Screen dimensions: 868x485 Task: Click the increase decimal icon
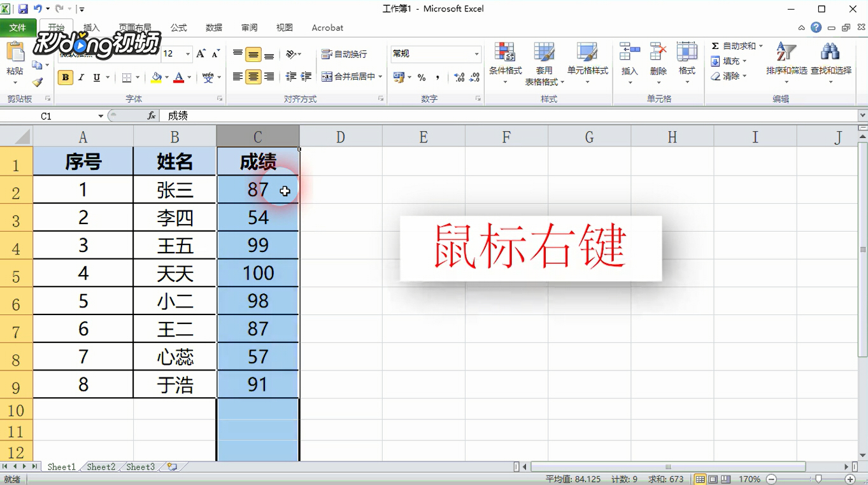click(459, 77)
